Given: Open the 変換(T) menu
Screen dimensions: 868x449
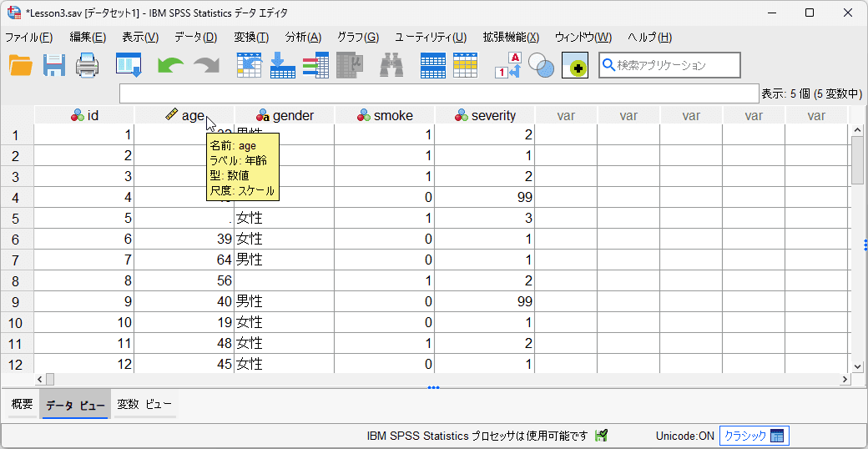Looking at the screenshot, I should pyautogui.click(x=251, y=38).
